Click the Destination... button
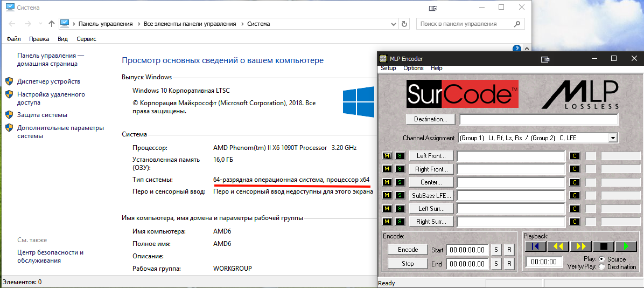Screen dimensions: 644x288 click(430, 119)
